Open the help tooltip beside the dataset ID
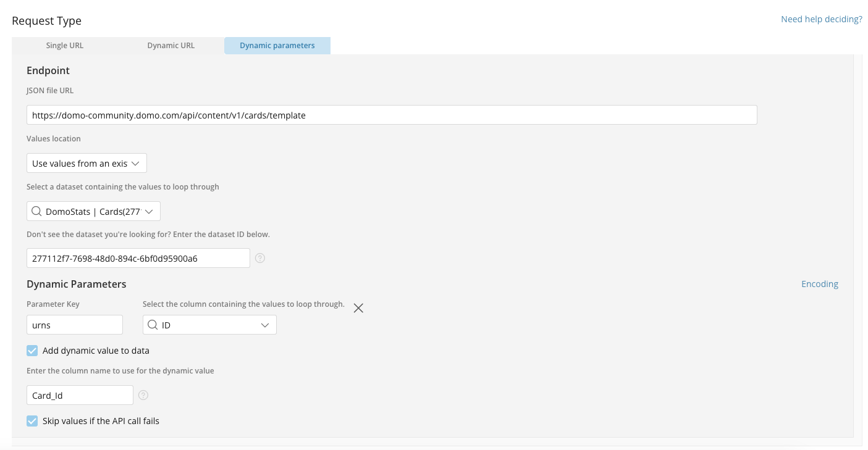Screen dimensions: 868x450 (x=260, y=258)
